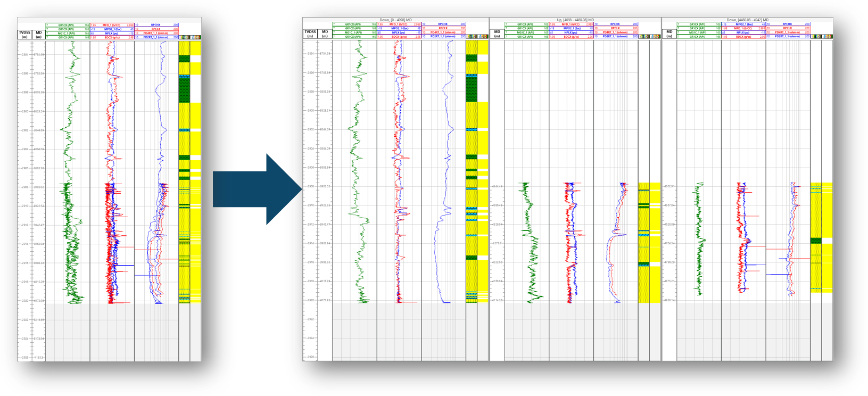Select the MD (m) header in the left-hand plot
This screenshot has width=868, height=396.
tap(39, 35)
